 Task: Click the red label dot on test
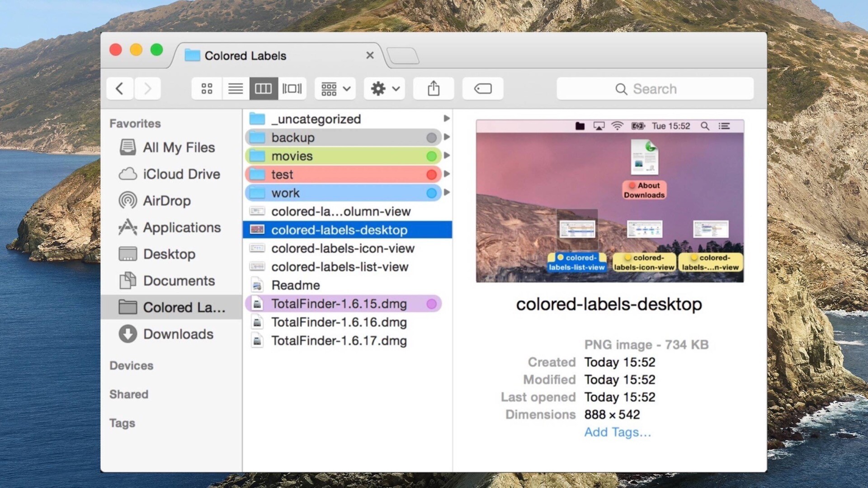click(x=431, y=174)
